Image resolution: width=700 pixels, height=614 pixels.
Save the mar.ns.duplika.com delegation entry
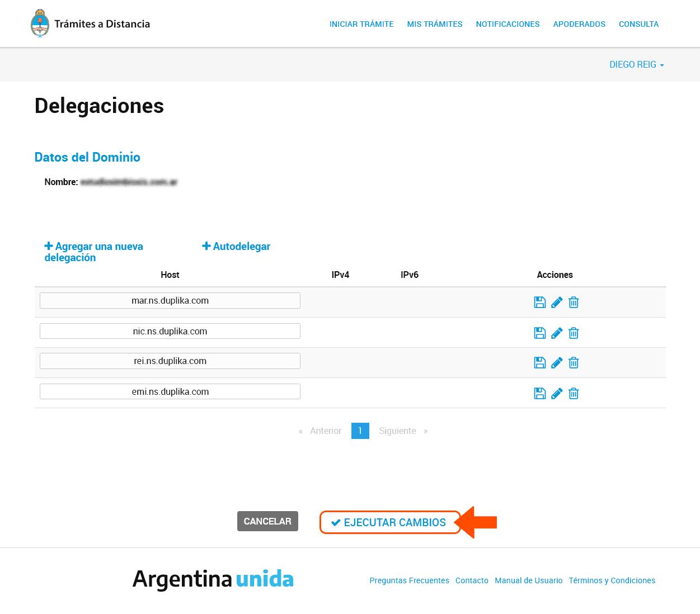point(539,302)
